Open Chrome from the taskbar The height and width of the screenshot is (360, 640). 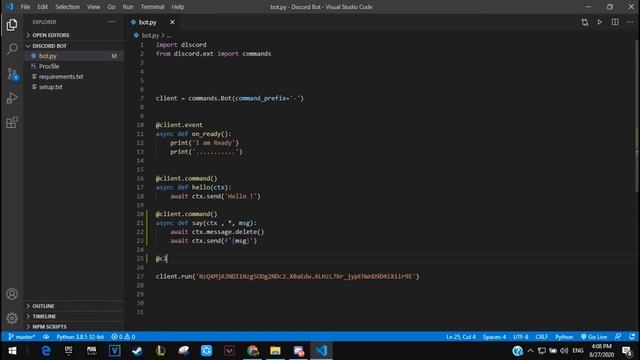[253, 351]
